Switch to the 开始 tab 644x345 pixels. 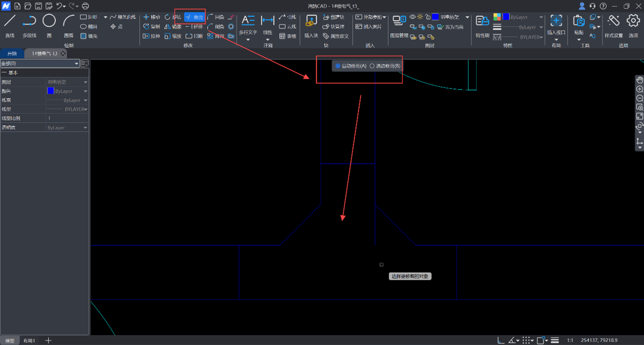pyautogui.click(x=12, y=53)
